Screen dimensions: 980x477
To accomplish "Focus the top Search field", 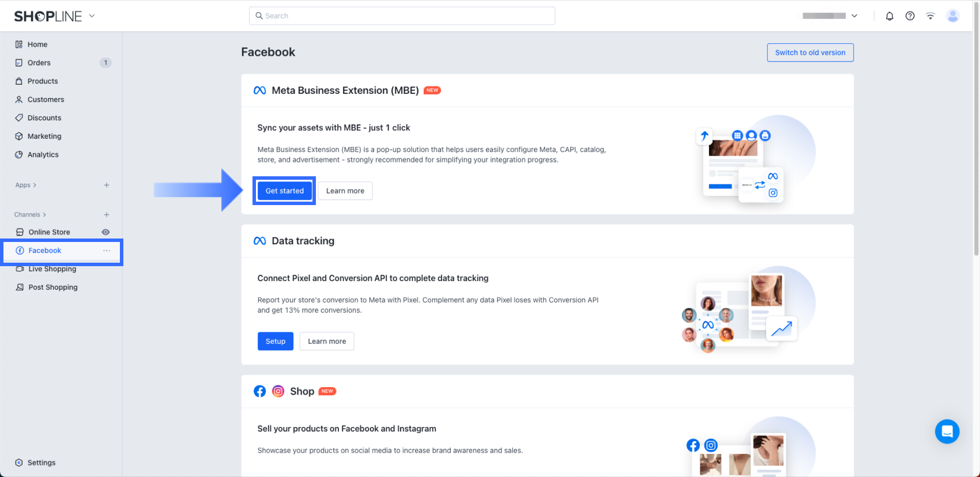I will [402, 16].
